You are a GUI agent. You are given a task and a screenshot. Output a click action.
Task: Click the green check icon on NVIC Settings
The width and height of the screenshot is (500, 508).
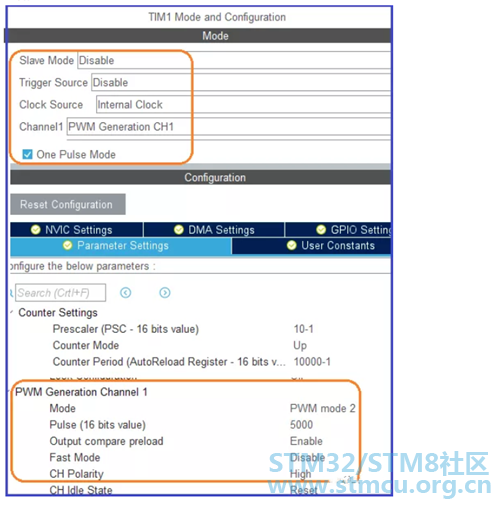point(35,230)
